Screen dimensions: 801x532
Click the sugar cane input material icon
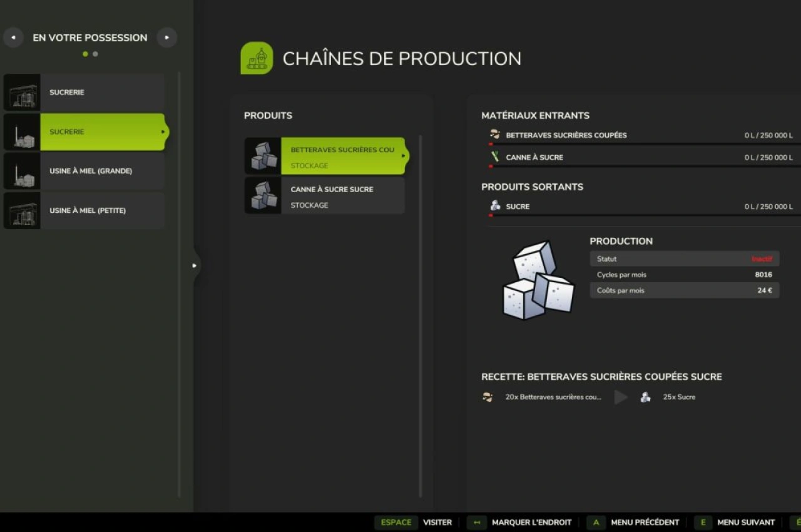point(495,157)
